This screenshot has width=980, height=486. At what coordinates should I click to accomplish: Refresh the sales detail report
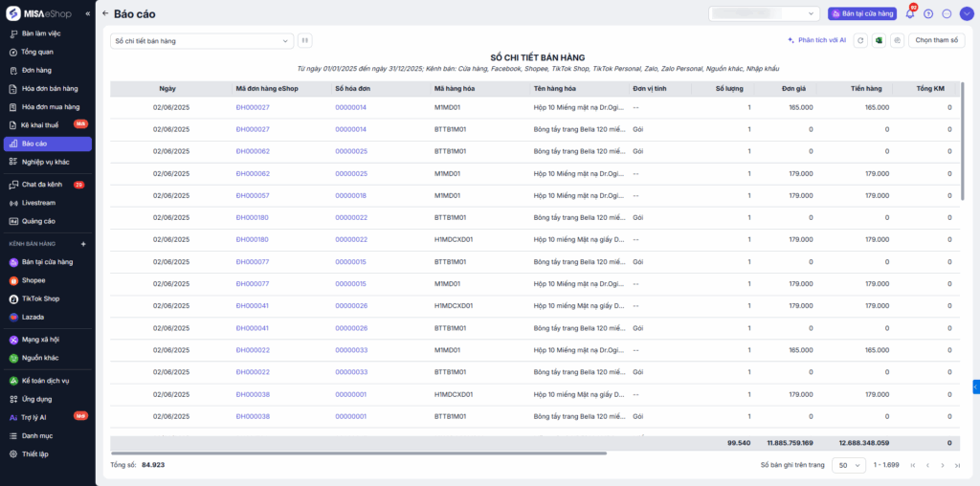(860, 41)
